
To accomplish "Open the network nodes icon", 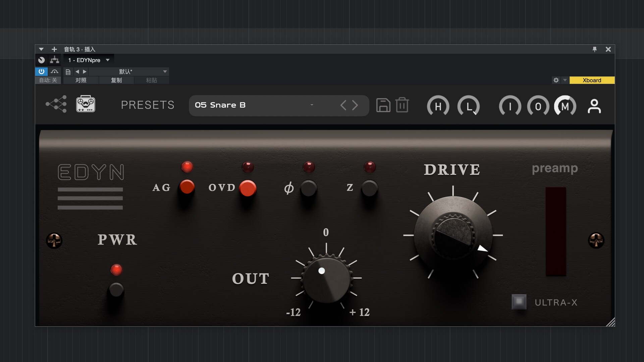I will click(x=56, y=104).
